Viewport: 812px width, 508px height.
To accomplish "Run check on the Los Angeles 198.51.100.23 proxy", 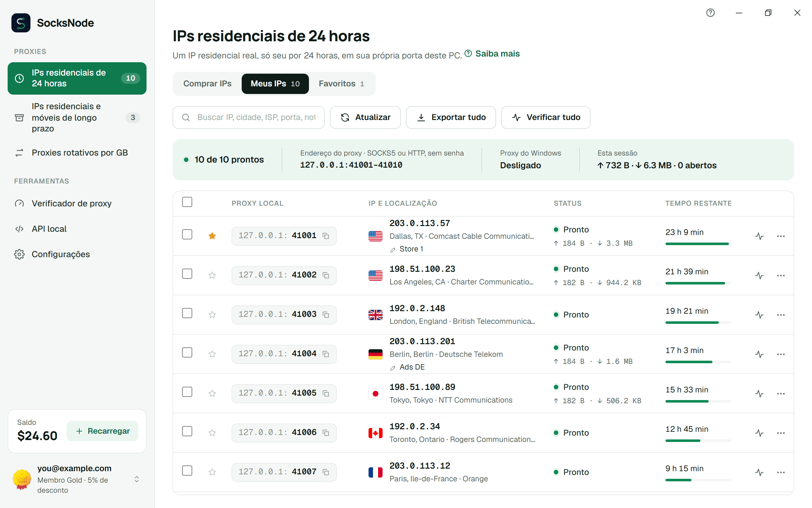I will (x=759, y=276).
